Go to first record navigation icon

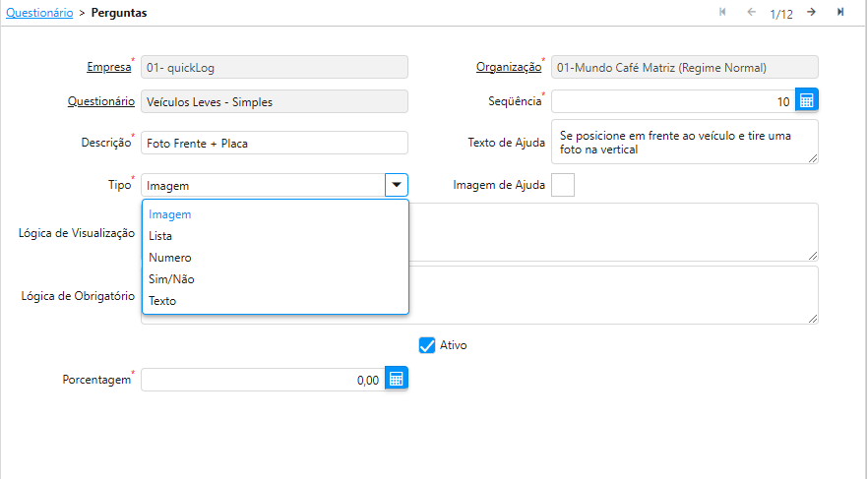tap(723, 12)
